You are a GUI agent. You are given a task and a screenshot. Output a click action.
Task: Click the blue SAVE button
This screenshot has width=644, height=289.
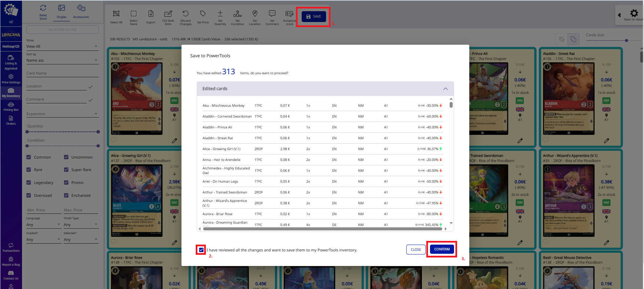click(x=314, y=17)
